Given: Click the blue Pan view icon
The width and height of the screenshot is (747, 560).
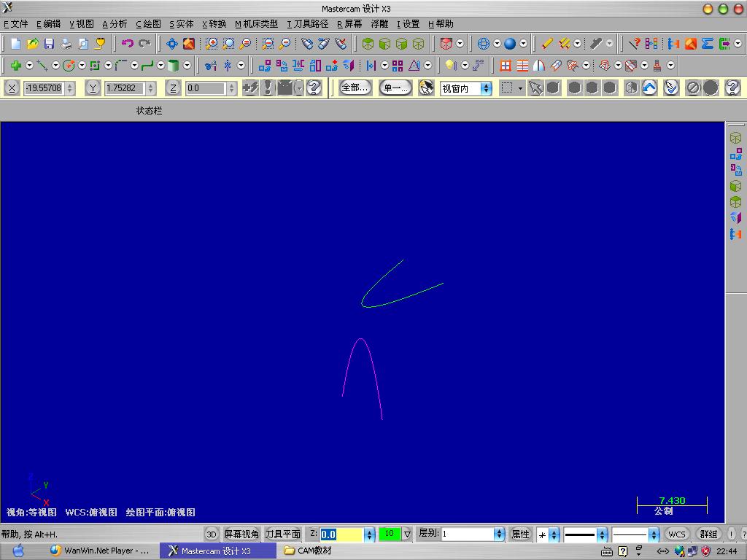Looking at the screenshot, I should click(x=172, y=44).
